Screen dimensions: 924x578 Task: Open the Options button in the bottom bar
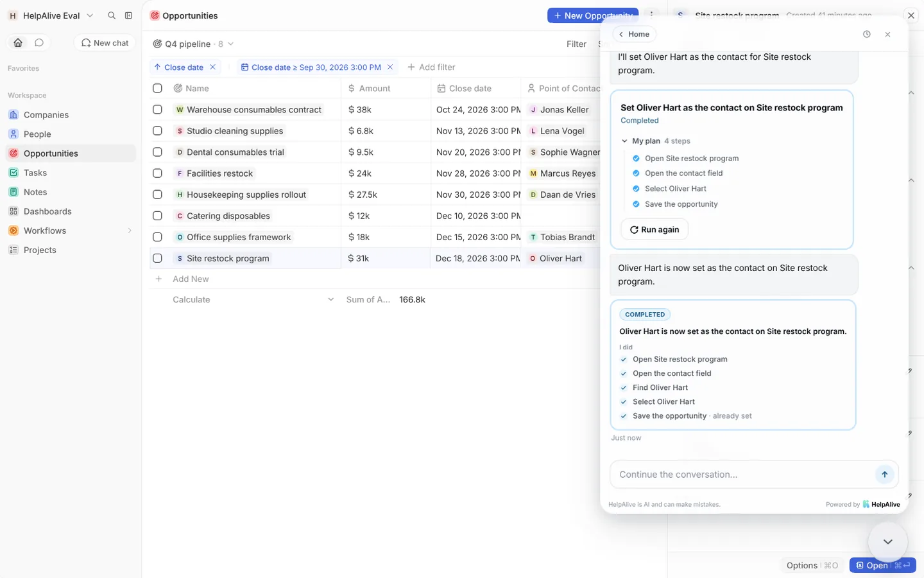pos(812,565)
